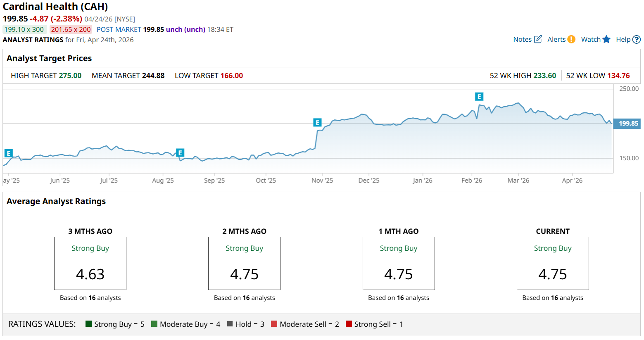Click the dark green Strong Buy swatch

click(88, 324)
